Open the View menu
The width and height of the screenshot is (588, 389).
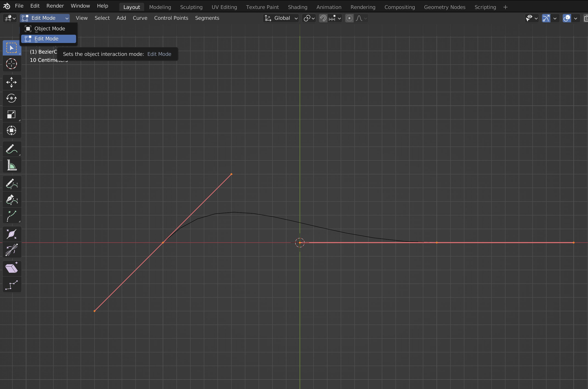click(82, 18)
